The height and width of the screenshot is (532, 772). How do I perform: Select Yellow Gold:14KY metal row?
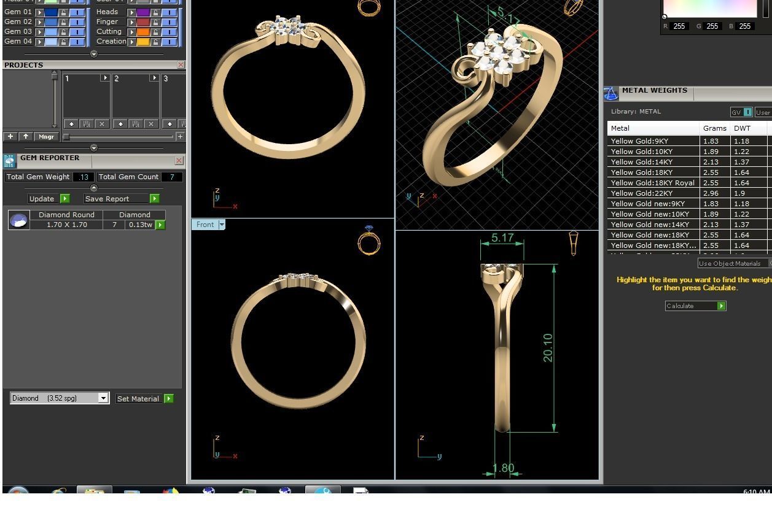click(690, 162)
